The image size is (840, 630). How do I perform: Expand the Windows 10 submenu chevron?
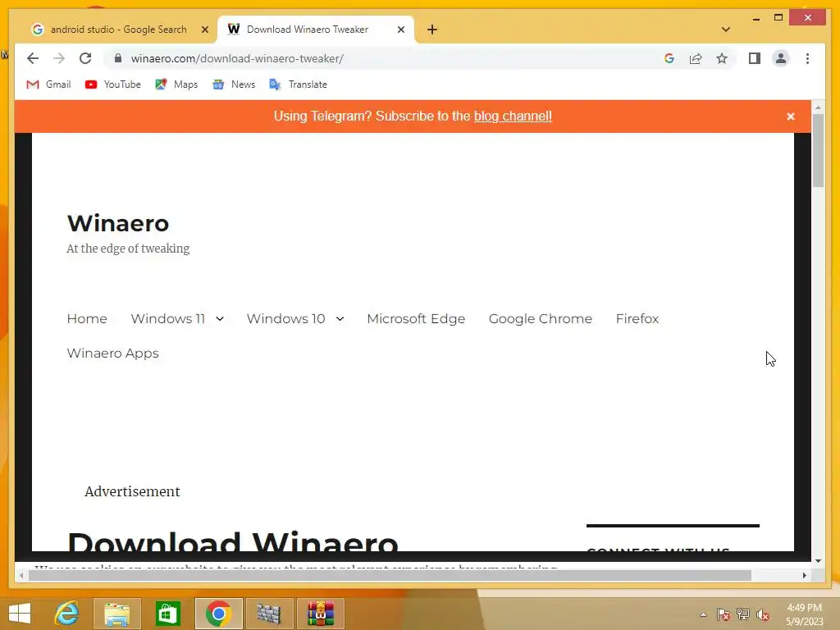(x=340, y=319)
